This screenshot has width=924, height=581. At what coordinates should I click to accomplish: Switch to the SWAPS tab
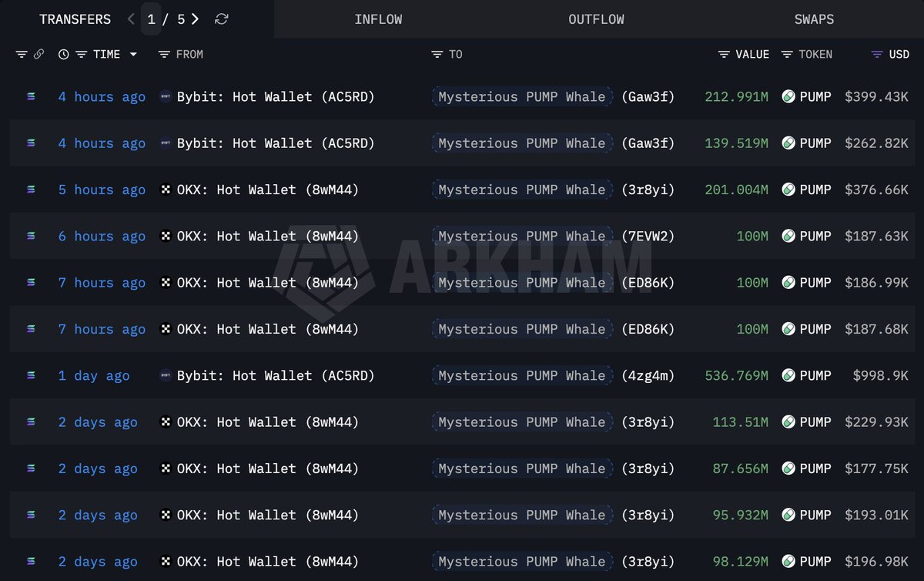click(x=814, y=19)
